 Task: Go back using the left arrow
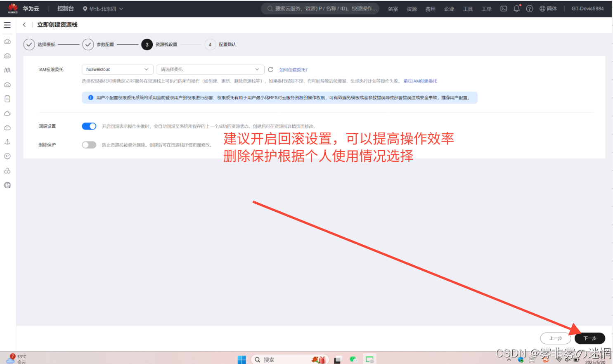pos(24,25)
